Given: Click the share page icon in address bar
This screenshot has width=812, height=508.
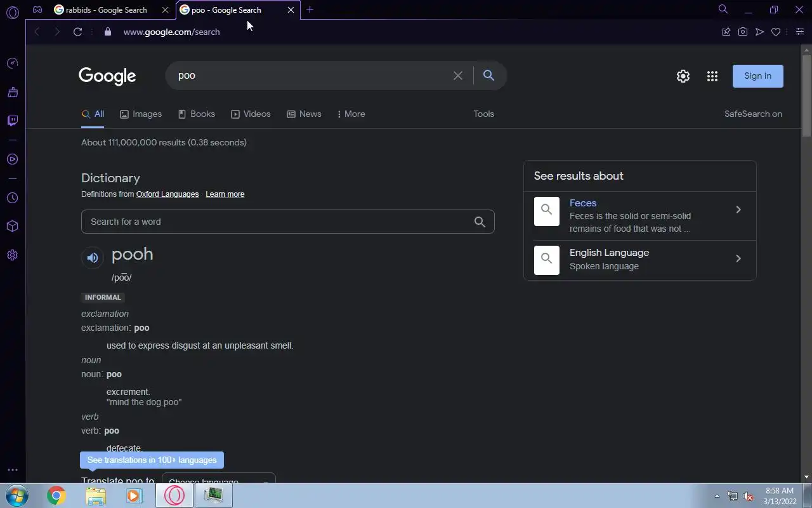Looking at the screenshot, I should (726, 32).
